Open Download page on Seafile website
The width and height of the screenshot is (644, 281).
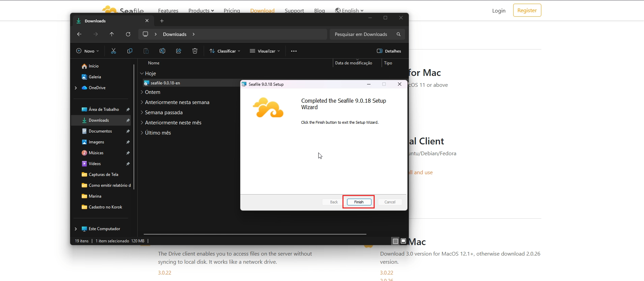(262, 11)
